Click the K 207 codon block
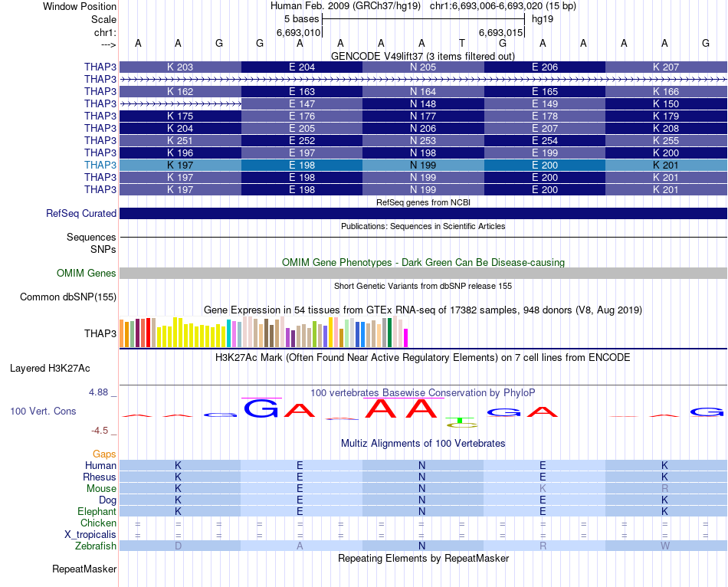728x587 pixels. 666,67
